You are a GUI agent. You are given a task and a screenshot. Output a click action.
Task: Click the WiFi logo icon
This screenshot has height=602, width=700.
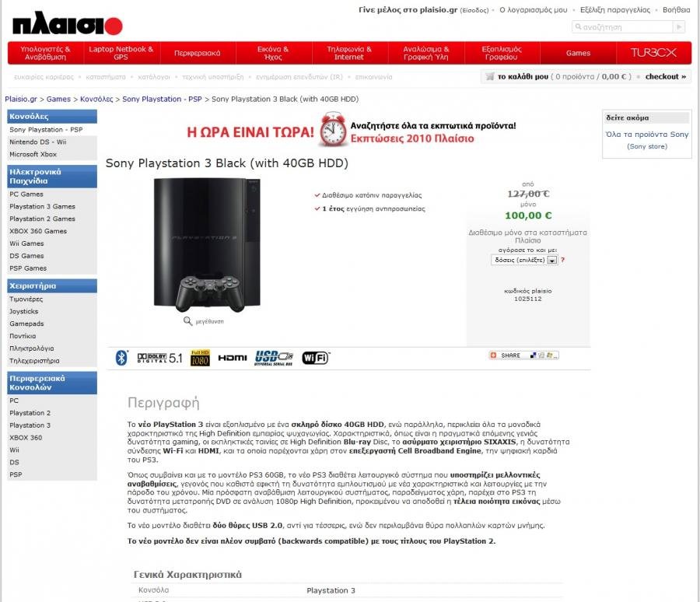pos(316,358)
